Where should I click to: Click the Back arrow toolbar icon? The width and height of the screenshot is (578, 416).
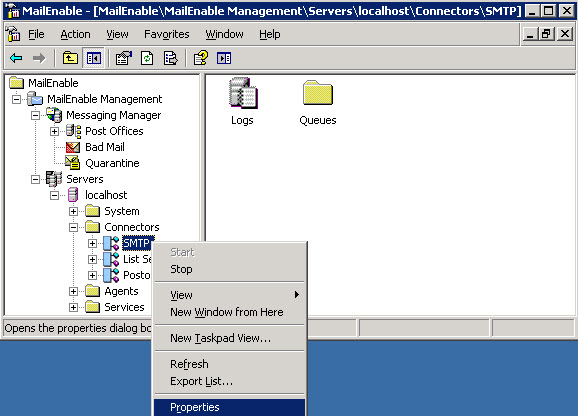pyautogui.click(x=16, y=58)
